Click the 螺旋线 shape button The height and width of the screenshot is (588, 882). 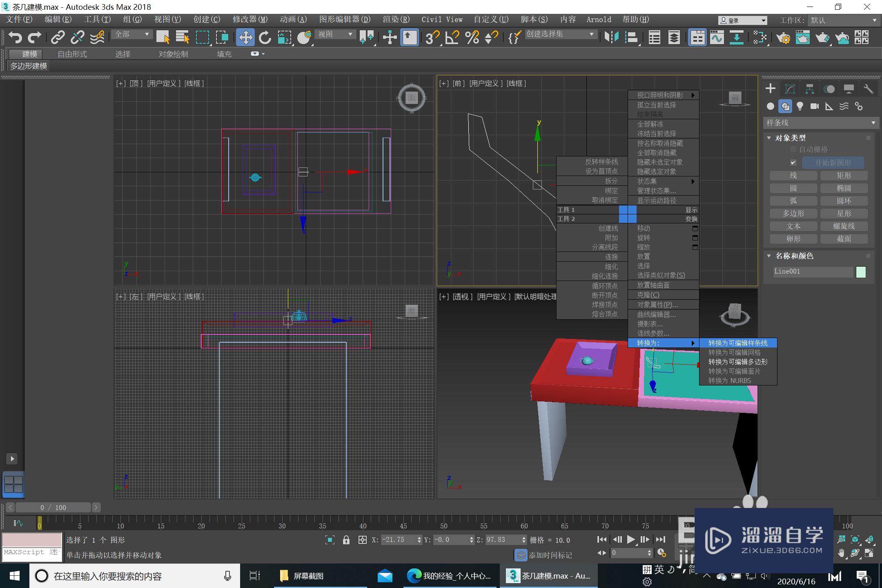(844, 226)
